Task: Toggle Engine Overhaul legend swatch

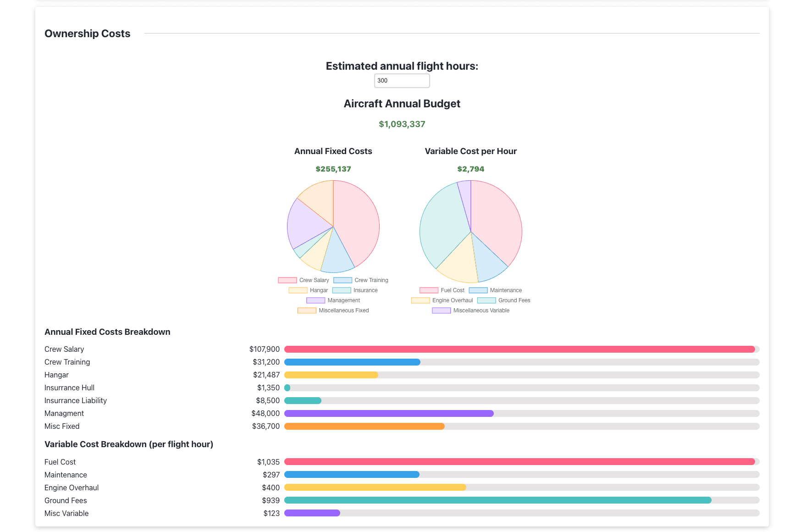Action: pyautogui.click(x=420, y=300)
